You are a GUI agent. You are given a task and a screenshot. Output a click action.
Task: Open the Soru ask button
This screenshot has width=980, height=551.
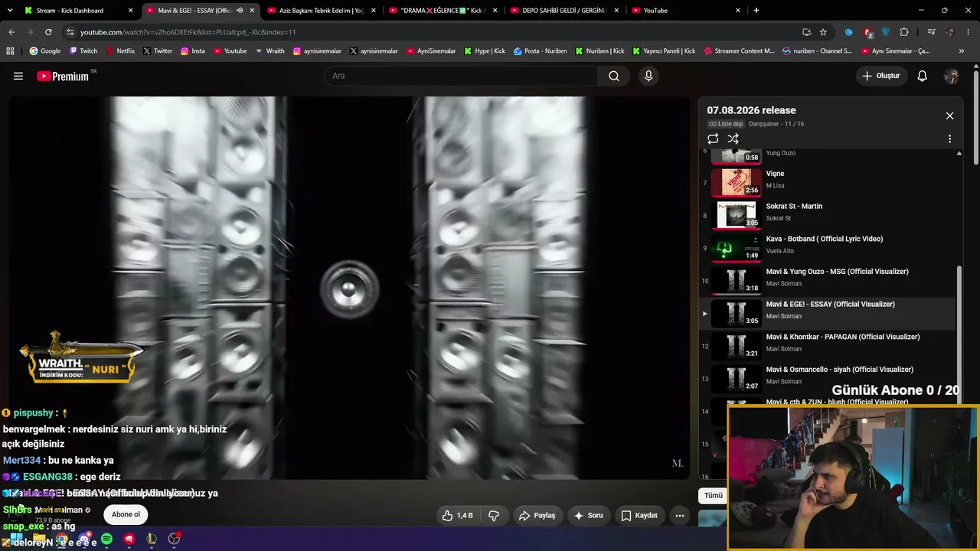(x=588, y=516)
